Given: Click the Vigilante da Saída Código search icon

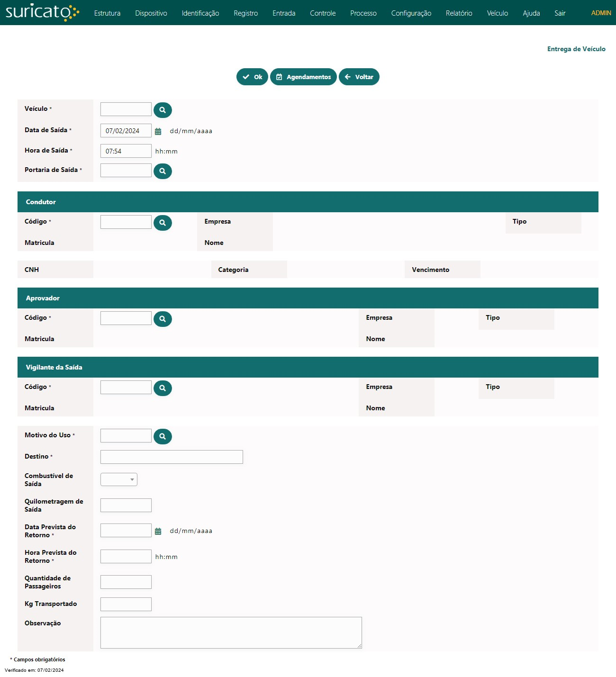Looking at the screenshot, I should pyautogui.click(x=163, y=388).
